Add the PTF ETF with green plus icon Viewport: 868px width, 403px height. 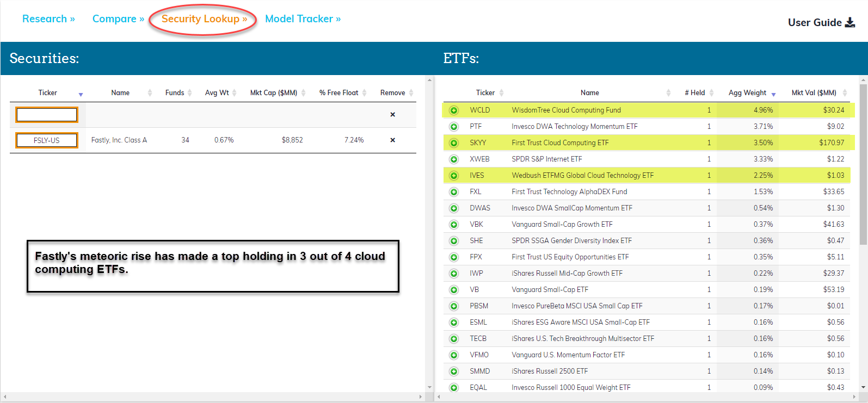click(454, 127)
